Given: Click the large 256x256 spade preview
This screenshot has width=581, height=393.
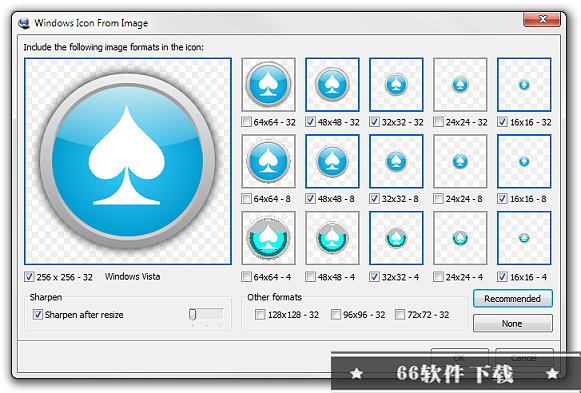Looking at the screenshot, I should (128, 161).
